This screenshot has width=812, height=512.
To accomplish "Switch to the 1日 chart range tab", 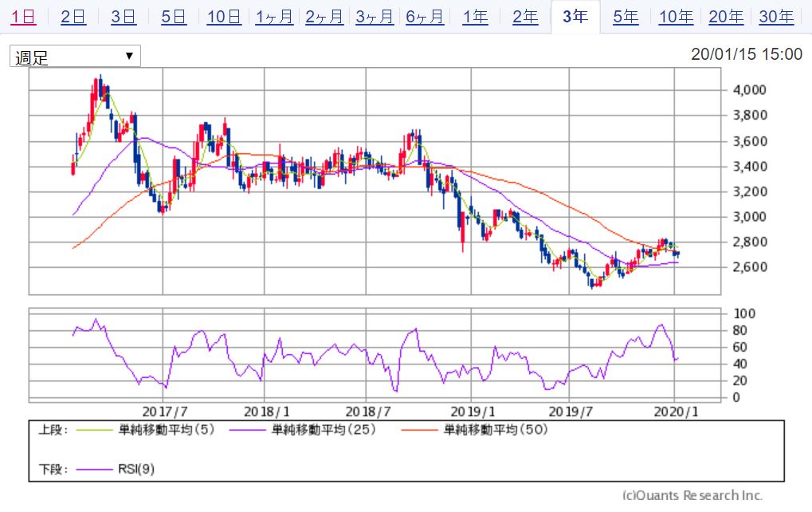I will coord(23,17).
